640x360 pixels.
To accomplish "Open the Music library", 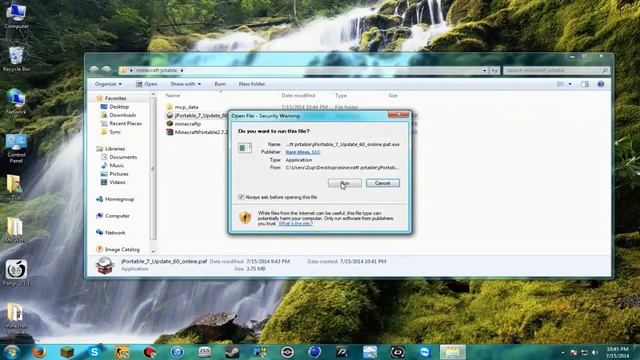I will [x=116, y=165].
